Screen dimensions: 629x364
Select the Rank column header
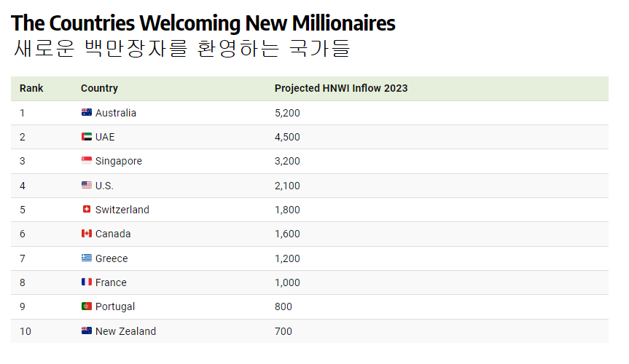pos(31,88)
